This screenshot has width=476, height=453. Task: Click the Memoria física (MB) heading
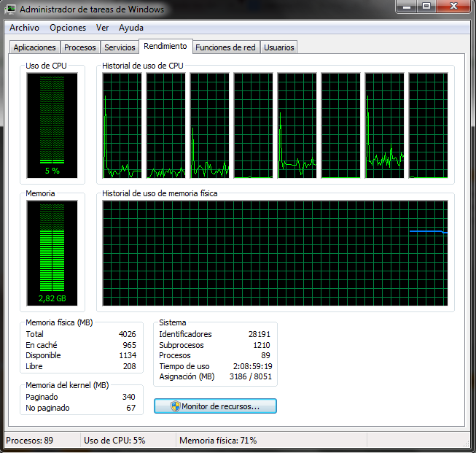(59, 322)
